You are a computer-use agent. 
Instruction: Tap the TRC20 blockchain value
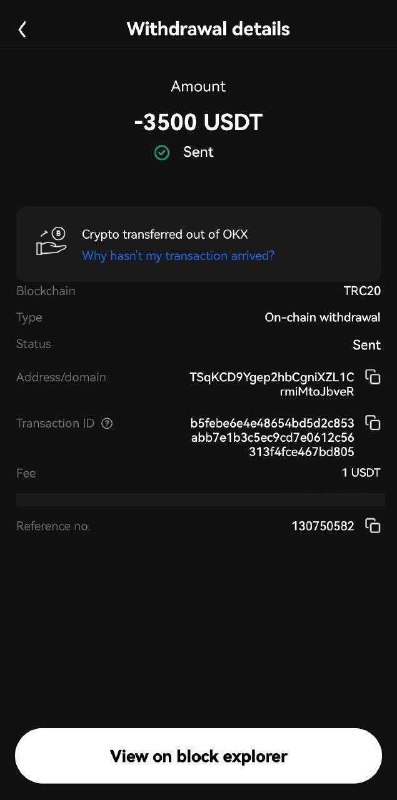pyautogui.click(x=362, y=291)
